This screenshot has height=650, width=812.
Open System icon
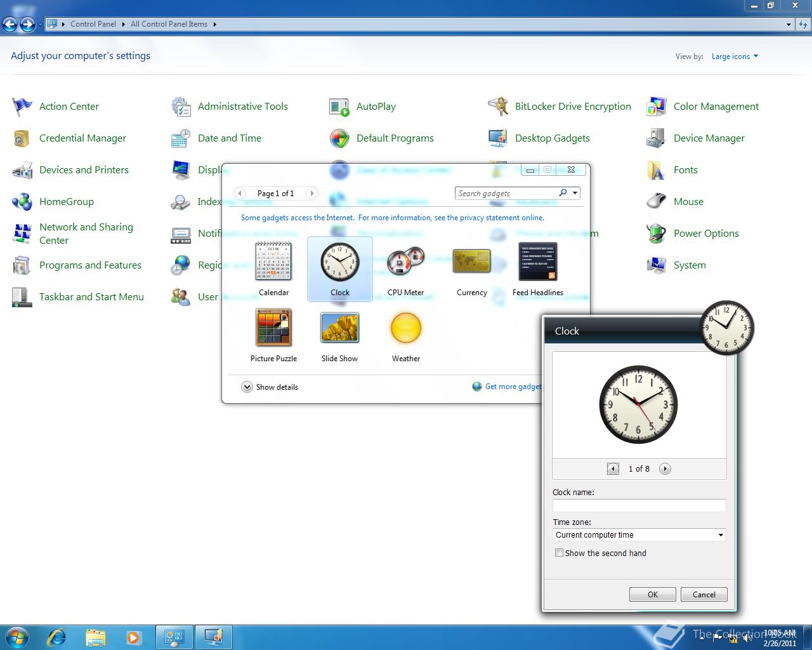(x=657, y=265)
